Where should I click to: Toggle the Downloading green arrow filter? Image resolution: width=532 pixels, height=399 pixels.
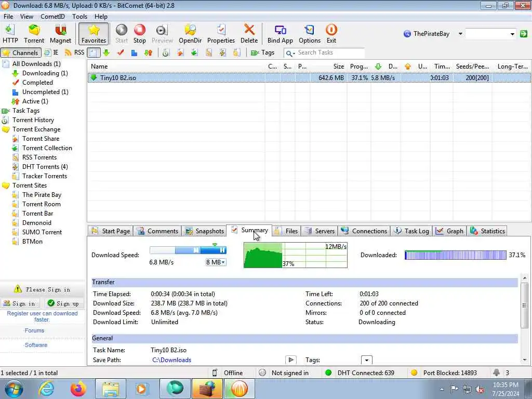tap(107, 52)
